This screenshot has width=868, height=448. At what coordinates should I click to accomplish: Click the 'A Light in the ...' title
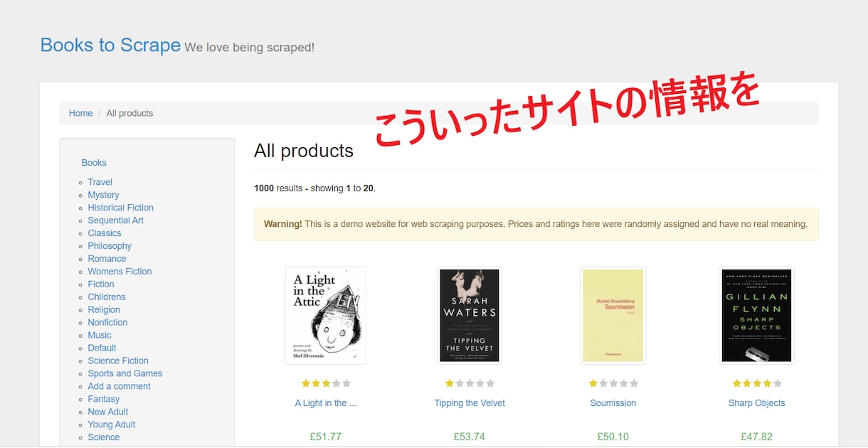click(326, 403)
